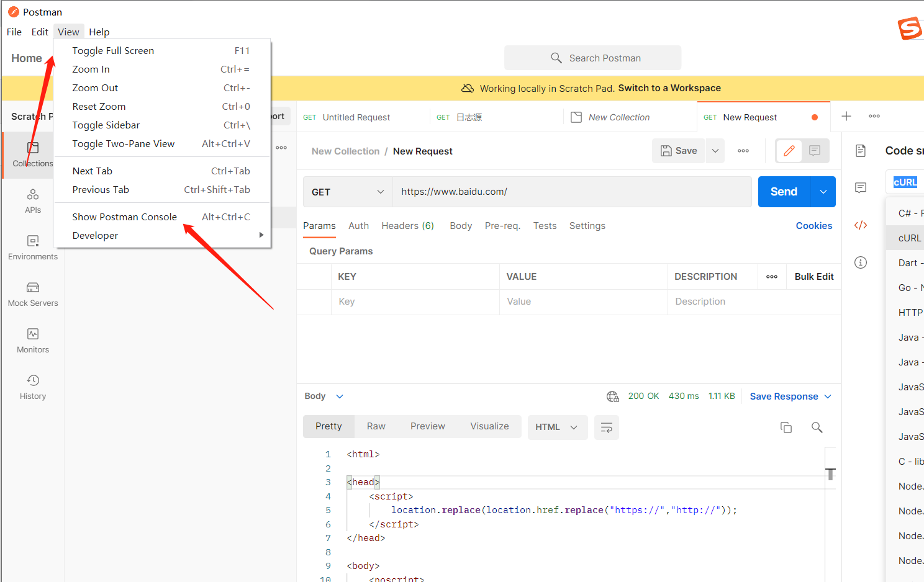
Task: Click the Send button
Action: [x=784, y=192]
